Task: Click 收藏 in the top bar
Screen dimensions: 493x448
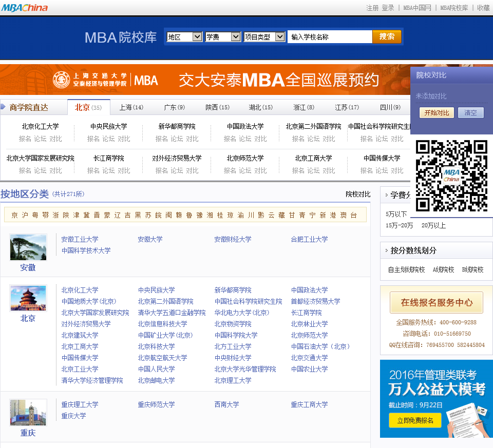Action: click(483, 8)
